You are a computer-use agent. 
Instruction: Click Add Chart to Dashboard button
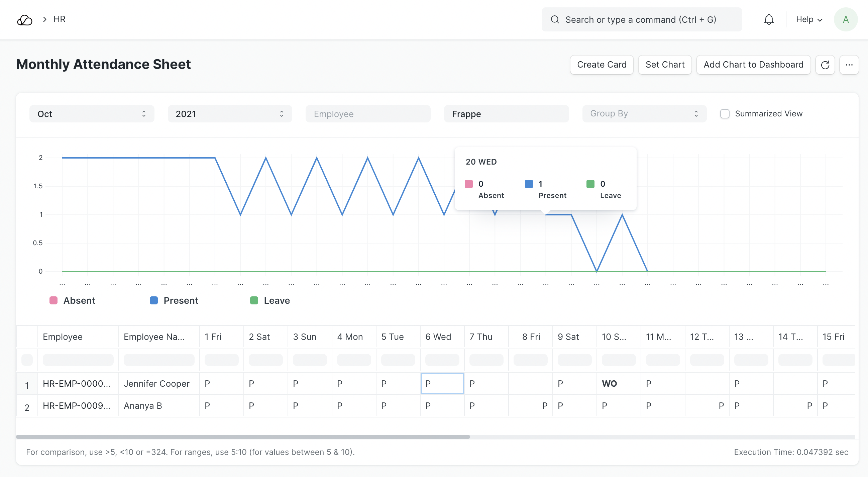click(753, 65)
